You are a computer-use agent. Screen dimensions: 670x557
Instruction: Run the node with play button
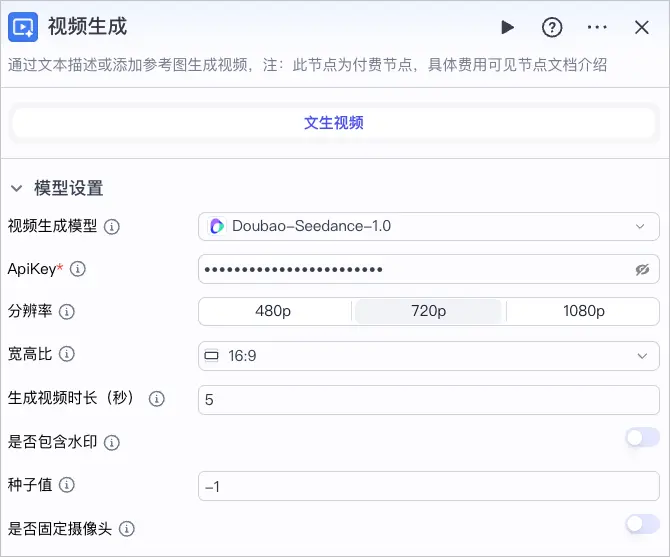point(507,27)
